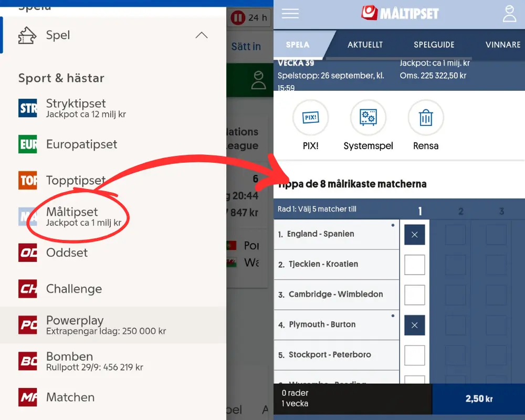The height and width of the screenshot is (420, 525).
Task: Uncheck England - Spanien in row 1
Action: pyautogui.click(x=415, y=235)
